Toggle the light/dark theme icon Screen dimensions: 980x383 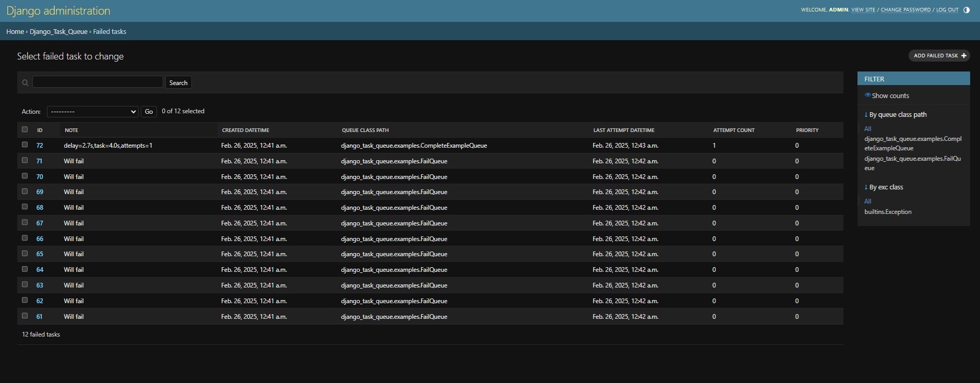(966, 10)
